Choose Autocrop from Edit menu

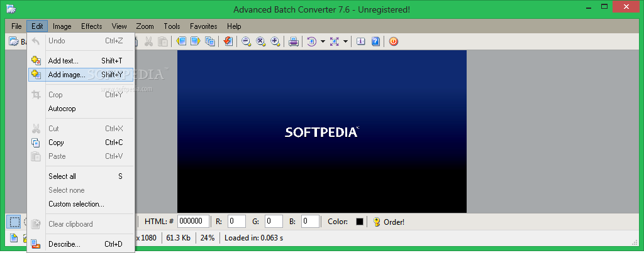pyautogui.click(x=81, y=109)
